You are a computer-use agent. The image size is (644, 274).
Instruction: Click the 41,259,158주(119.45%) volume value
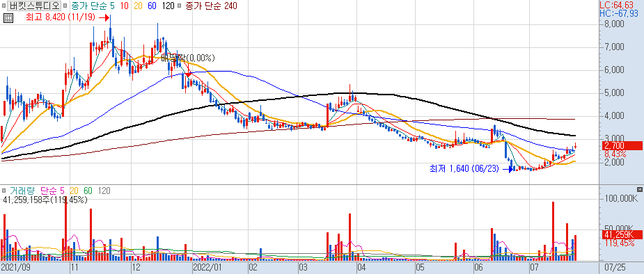(45, 200)
